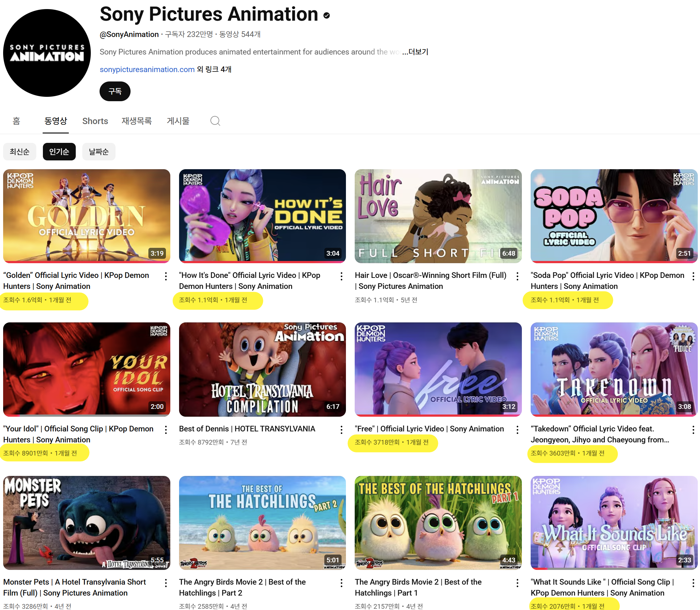Open three-dot menu for Best of Dennis video
The height and width of the screenshot is (610, 700).
pyautogui.click(x=342, y=430)
